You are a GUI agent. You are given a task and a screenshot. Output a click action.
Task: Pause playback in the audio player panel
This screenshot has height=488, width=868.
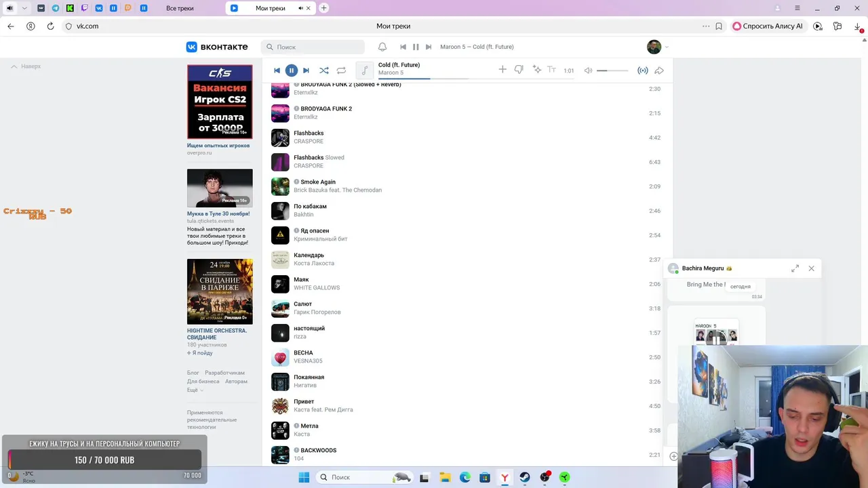click(291, 70)
